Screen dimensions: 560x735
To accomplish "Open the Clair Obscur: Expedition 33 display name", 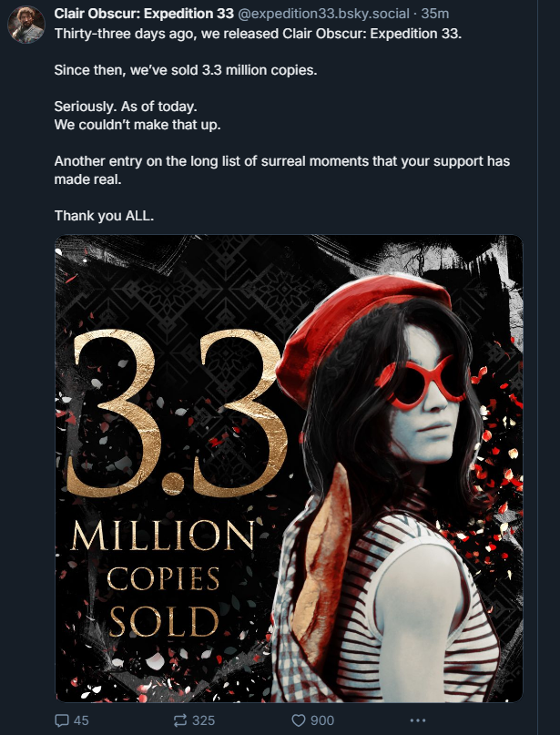I will [144, 14].
